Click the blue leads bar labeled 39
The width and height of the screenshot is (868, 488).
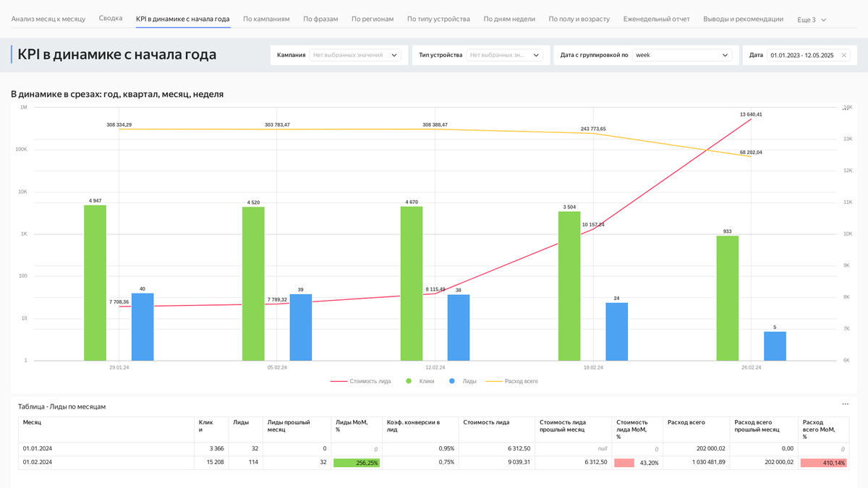pos(301,327)
